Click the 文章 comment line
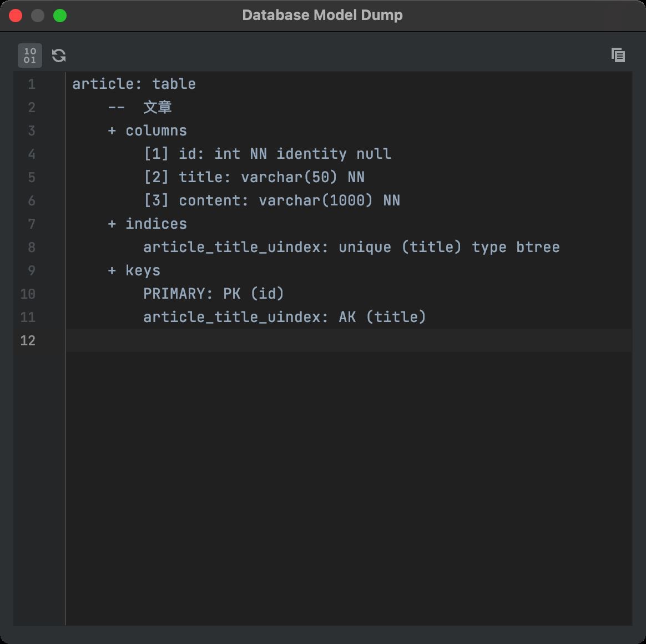646x644 pixels. coord(158,108)
